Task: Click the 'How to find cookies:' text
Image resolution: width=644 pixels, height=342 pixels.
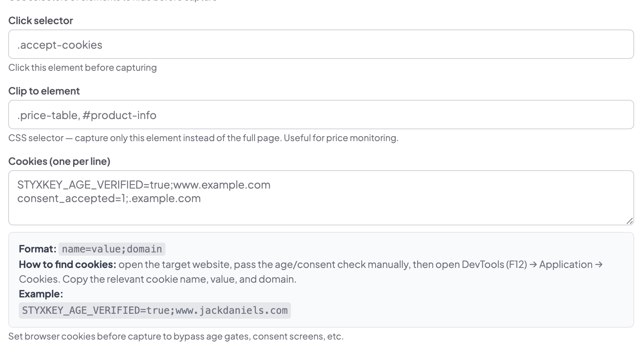Action: click(67, 264)
